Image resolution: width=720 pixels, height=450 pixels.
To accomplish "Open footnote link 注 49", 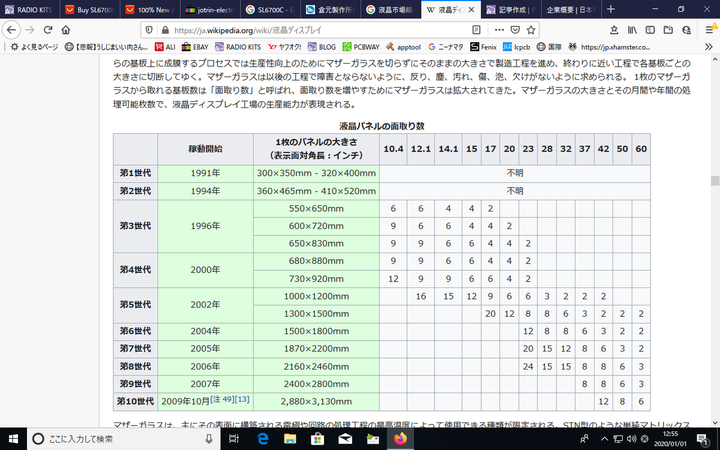I will [222, 399].
